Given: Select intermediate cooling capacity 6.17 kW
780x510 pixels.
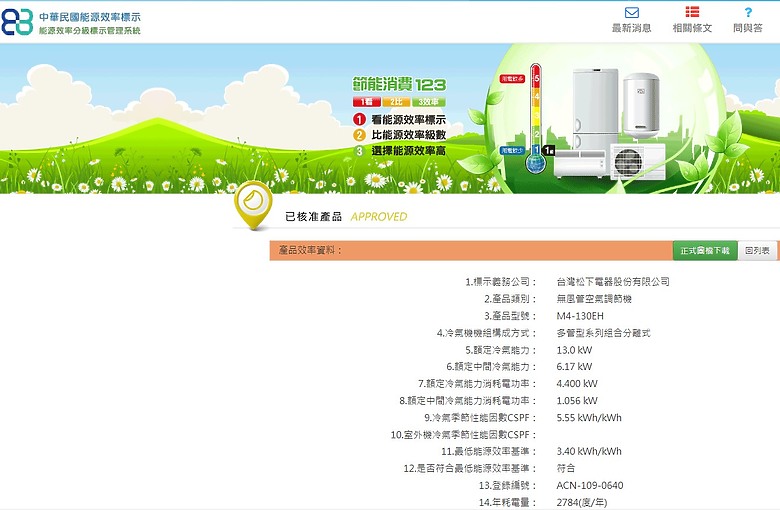Looking at the screenshot, I should (574, 367).
